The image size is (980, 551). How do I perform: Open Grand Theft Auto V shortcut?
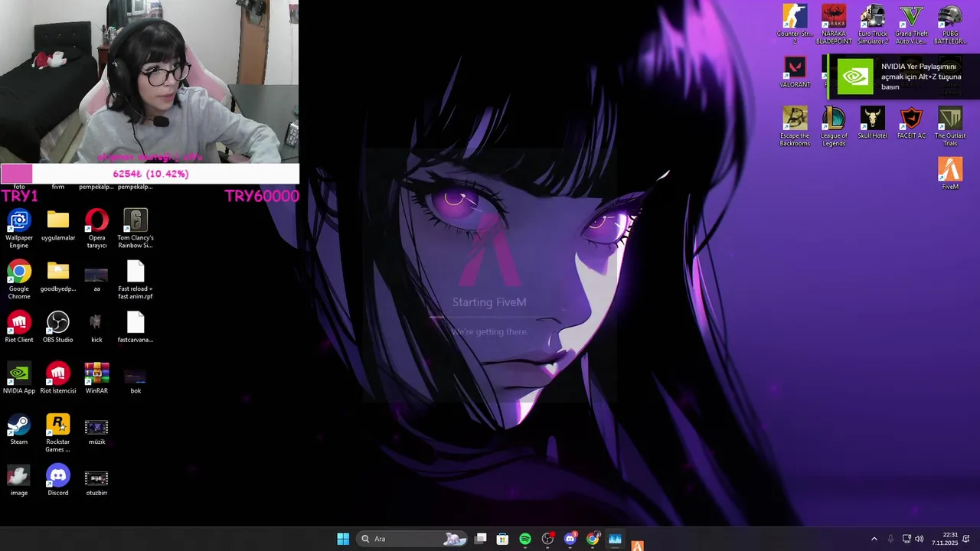[911, 24]
